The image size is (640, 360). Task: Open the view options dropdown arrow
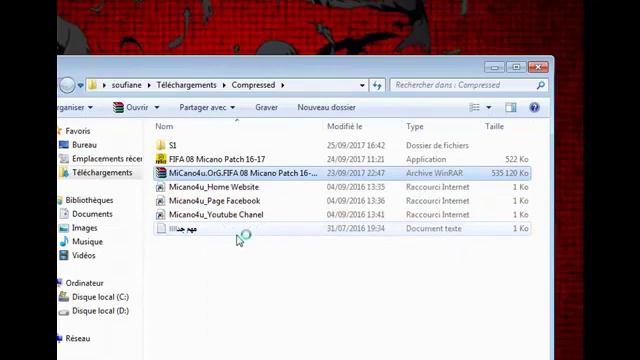(x=489, y=107)
